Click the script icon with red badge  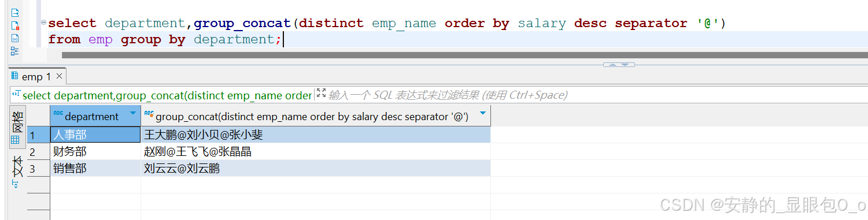(15, 25)
